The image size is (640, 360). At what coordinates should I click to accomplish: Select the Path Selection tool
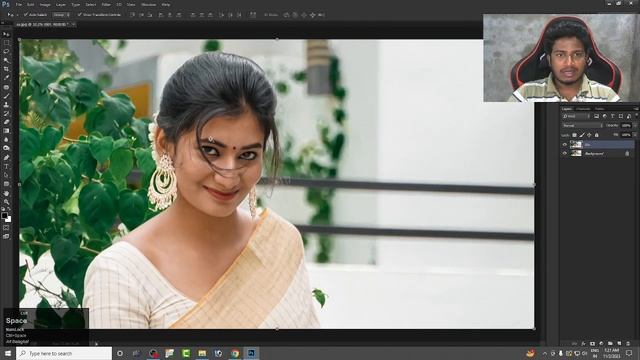(x=6, y=175)
